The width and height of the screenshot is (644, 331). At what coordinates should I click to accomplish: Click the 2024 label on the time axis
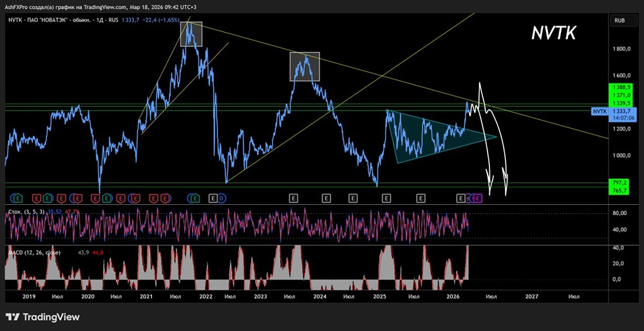(320, 296)
